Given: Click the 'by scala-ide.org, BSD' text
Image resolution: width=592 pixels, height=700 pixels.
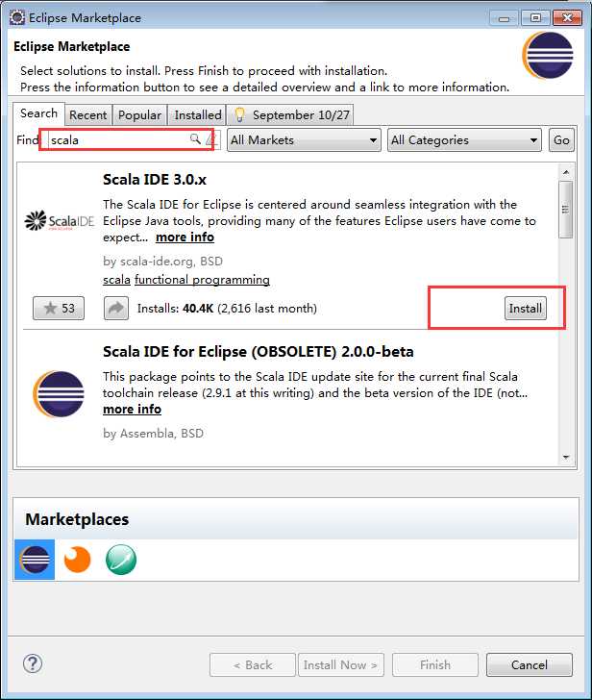Looking at the screenshot, I should click(x=162, y=261).
